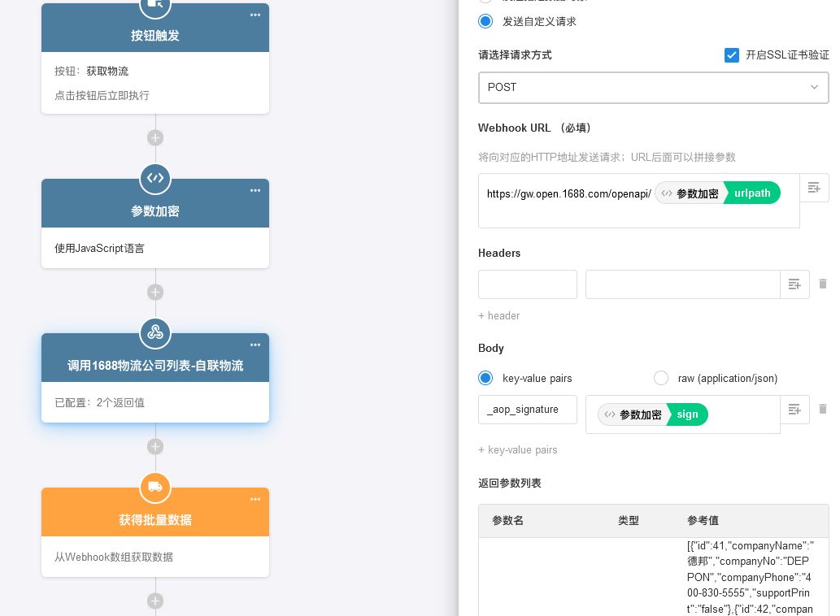Delete the Headers row with trash icon

[823, 284]
